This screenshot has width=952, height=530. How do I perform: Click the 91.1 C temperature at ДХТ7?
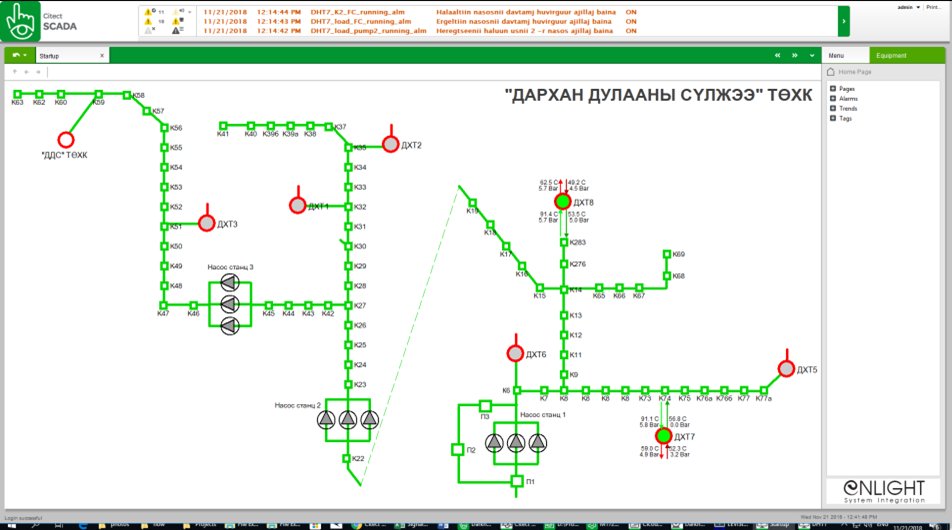coord(650,419)
